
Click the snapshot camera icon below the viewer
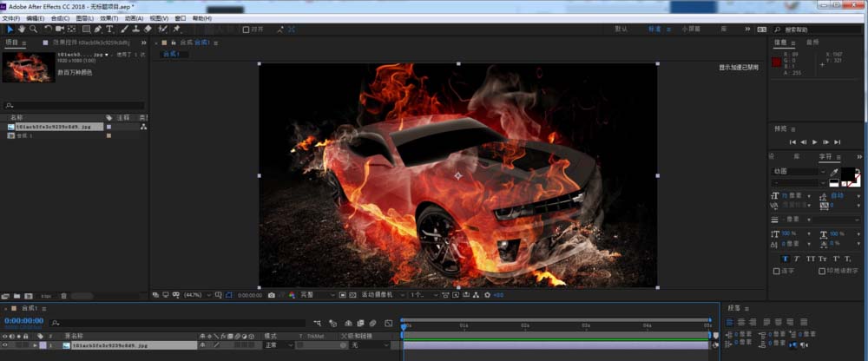(272, 295)
